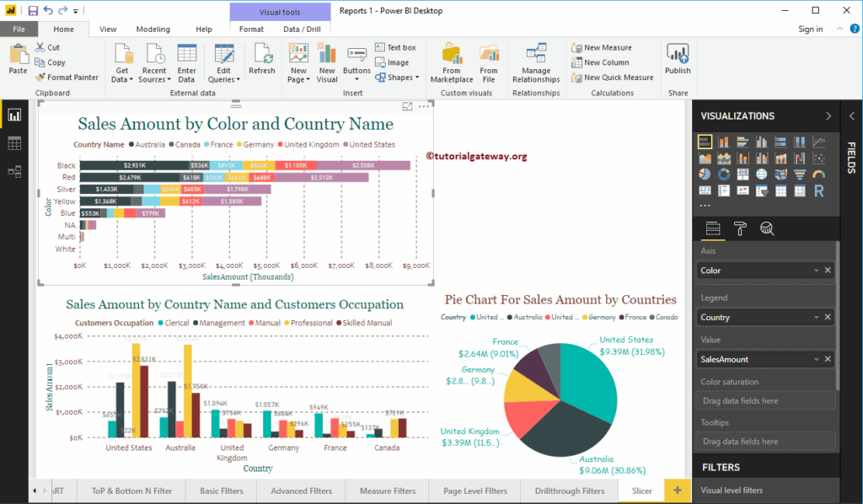
Task: Switch to Model relationships view in sidebar
Action: tap(14, 172)
